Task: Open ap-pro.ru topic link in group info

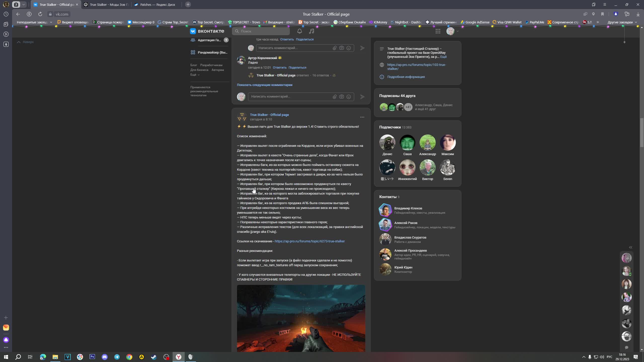Action: 416,67
